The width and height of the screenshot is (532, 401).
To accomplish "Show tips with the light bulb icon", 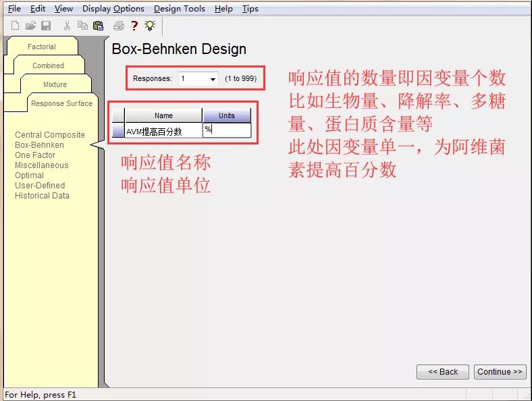I will click(x=150, y=26).
